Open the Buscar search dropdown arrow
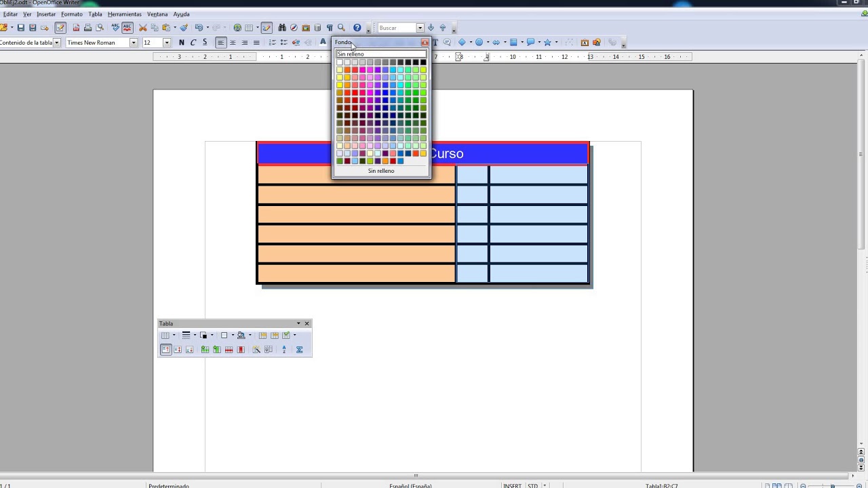This screenshot has height=488, width=868. [x=420, y=28]
